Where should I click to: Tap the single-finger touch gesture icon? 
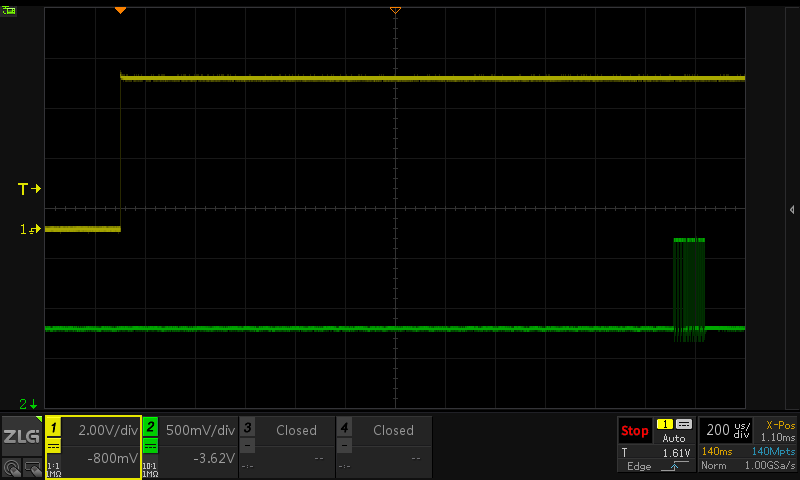point(12,467)
